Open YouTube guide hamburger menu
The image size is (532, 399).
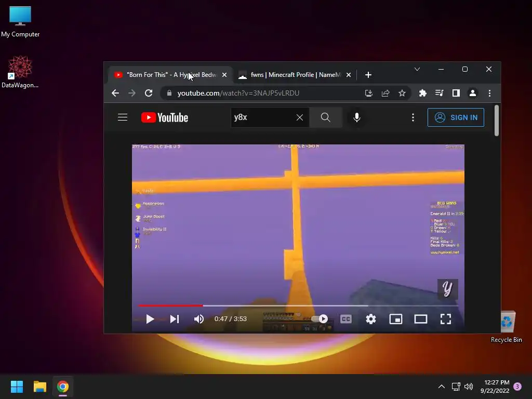point(123,117)
